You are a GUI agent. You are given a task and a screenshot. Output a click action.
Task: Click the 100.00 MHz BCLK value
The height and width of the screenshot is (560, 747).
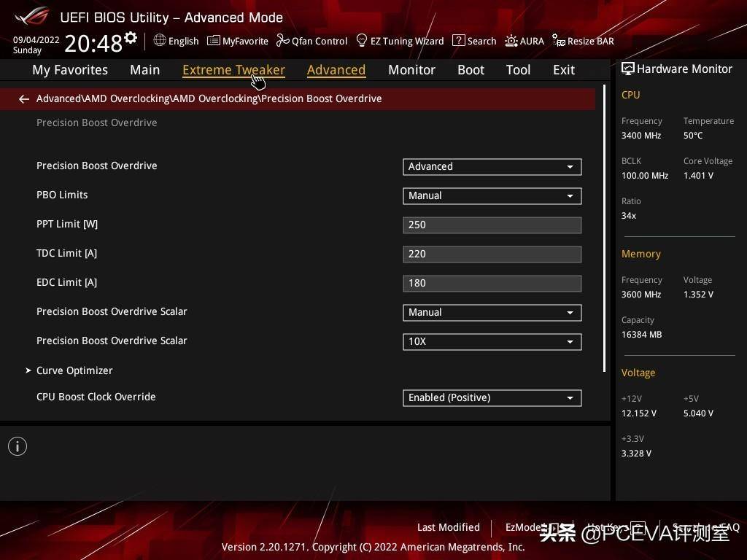(x=645, y=175)
